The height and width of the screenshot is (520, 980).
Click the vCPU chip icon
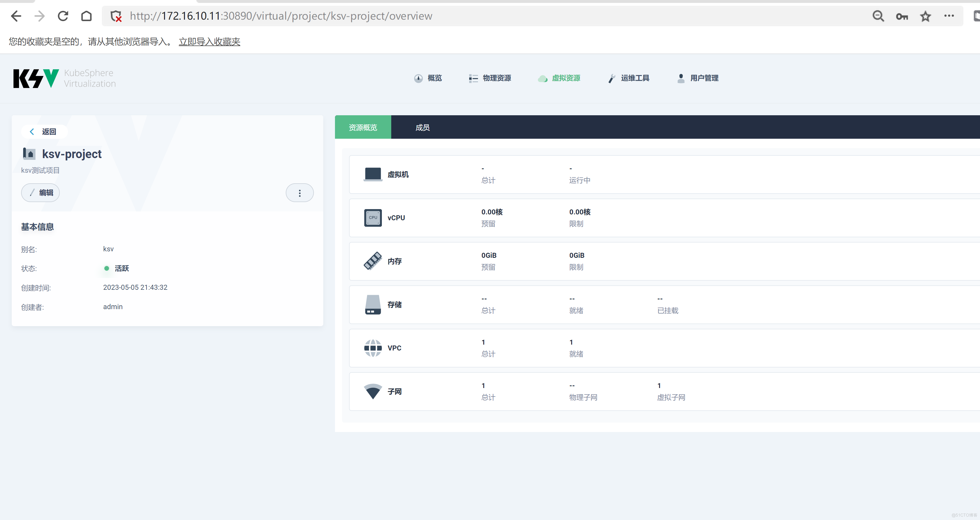click(373, 218)
